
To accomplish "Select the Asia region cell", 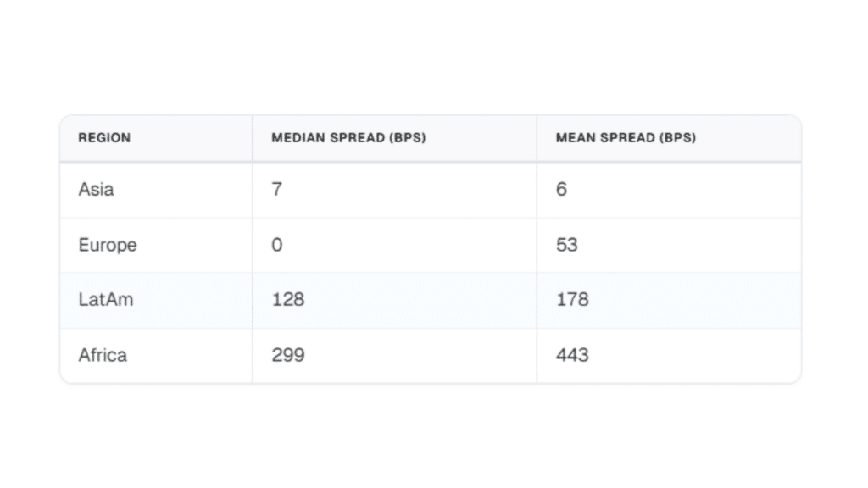I will (x=96, y=190).
